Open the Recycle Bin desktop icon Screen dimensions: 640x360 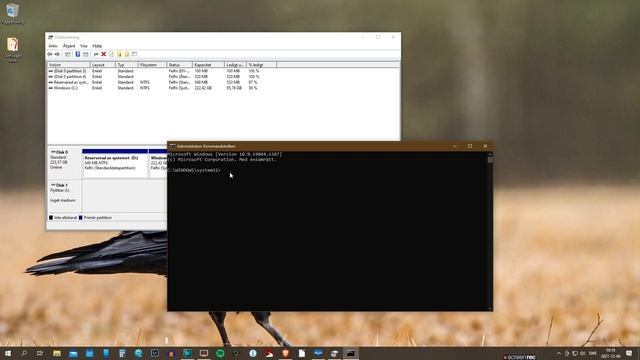click(x=12, y=13)
